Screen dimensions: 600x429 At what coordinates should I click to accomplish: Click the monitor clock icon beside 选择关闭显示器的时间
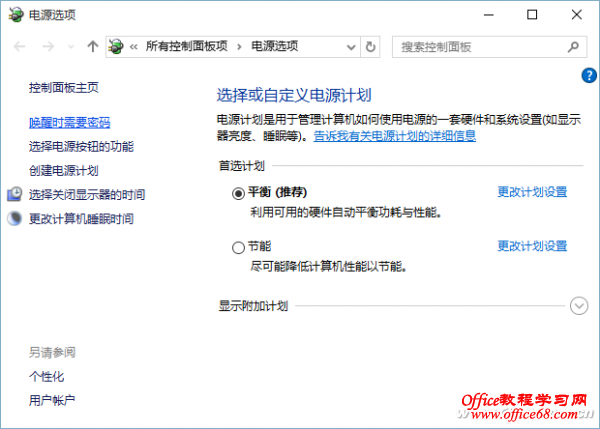15,194
